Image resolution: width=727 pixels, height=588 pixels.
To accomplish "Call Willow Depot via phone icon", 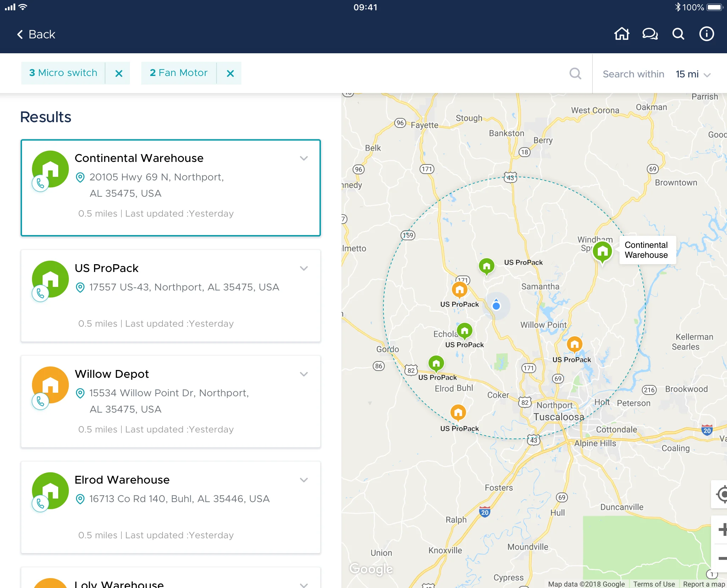I will point(40,401).
